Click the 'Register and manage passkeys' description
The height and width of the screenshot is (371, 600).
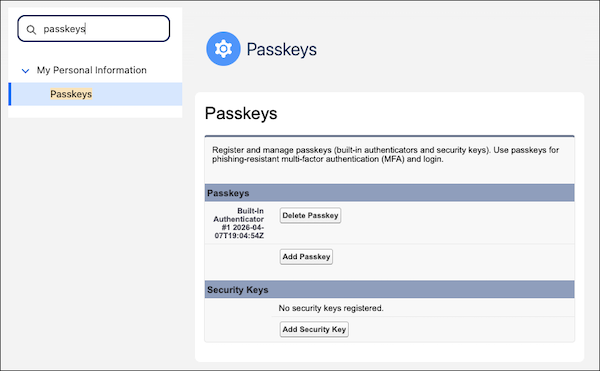(x=385, y=155)
